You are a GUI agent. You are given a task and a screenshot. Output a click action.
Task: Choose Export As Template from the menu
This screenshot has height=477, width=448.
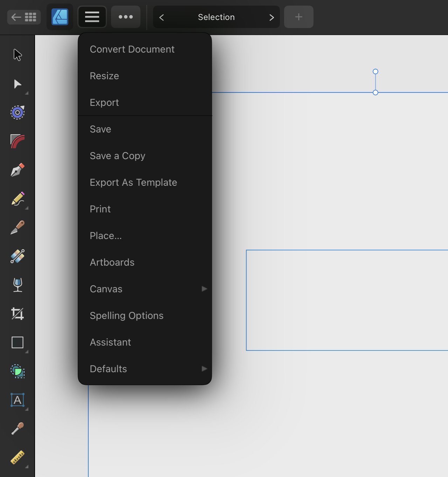(133, 182)
